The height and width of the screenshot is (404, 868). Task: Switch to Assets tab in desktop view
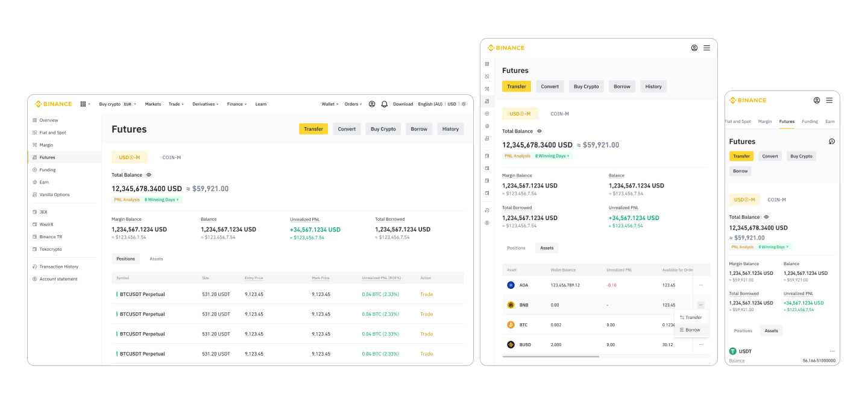(156, 259)
